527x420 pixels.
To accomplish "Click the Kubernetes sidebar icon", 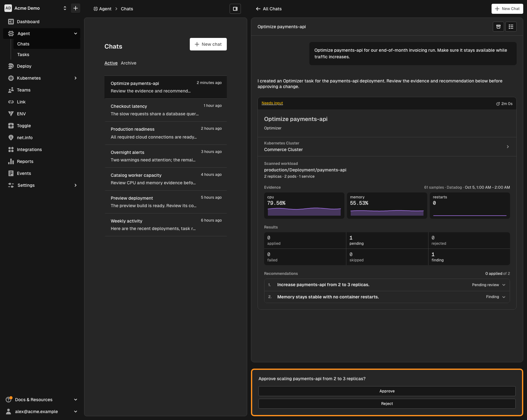I will (x=11, y=78).
